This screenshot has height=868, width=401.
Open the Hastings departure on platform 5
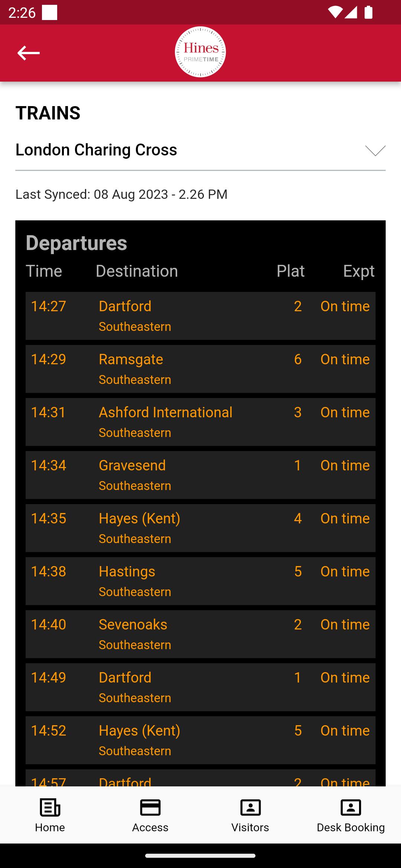tap(200, 581)
